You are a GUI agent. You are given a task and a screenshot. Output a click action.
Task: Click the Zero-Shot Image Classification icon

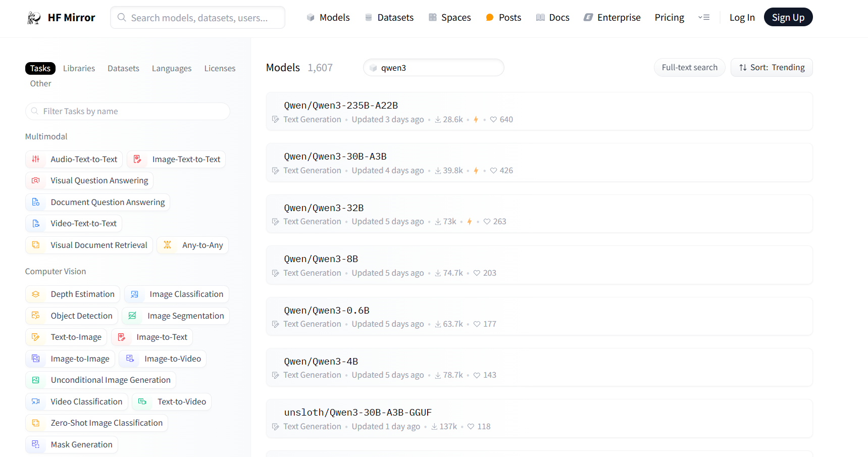point(36,423)
